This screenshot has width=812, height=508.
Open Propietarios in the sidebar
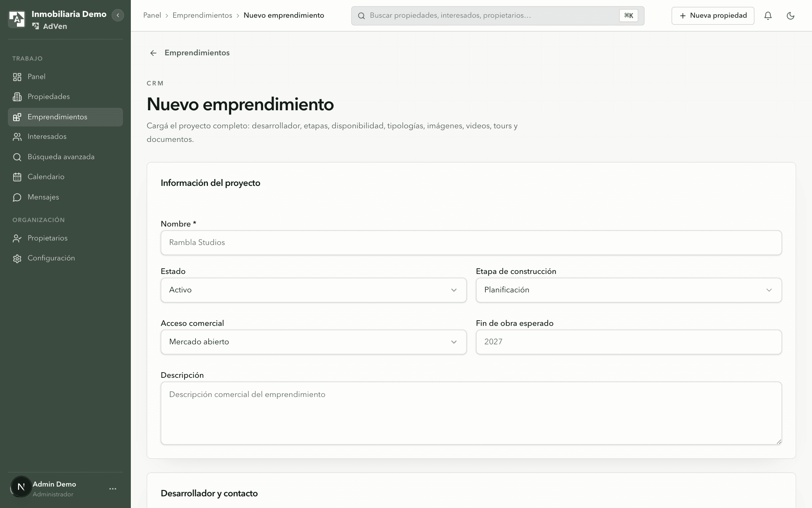pyautogui.click(x=65, y=238)
